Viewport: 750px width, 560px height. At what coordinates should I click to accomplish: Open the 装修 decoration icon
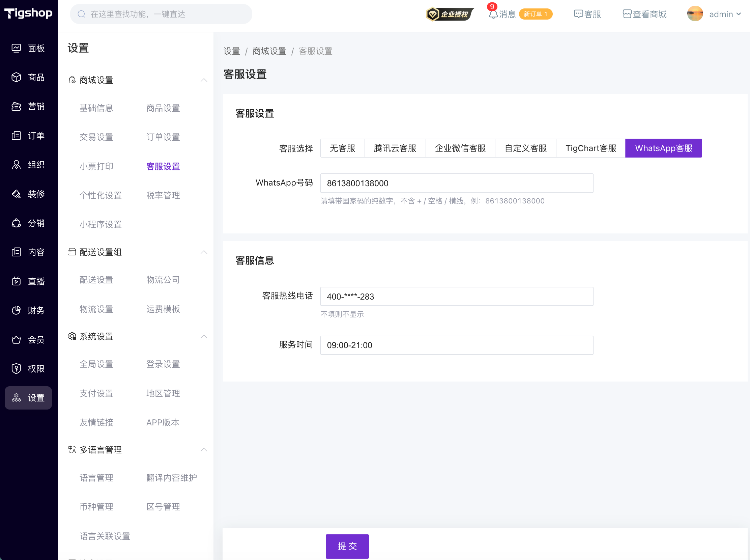[x=16, y=194]
